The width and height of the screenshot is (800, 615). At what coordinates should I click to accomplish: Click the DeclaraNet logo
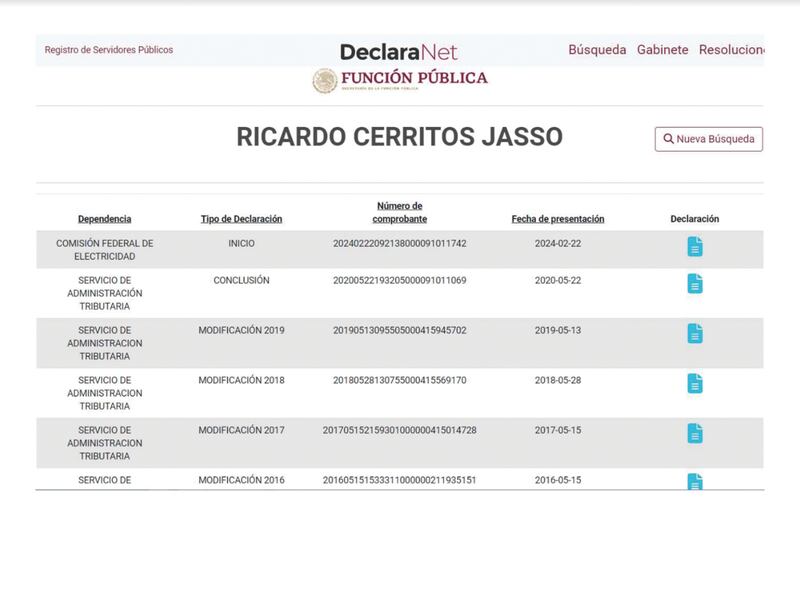tap(398, 52)
